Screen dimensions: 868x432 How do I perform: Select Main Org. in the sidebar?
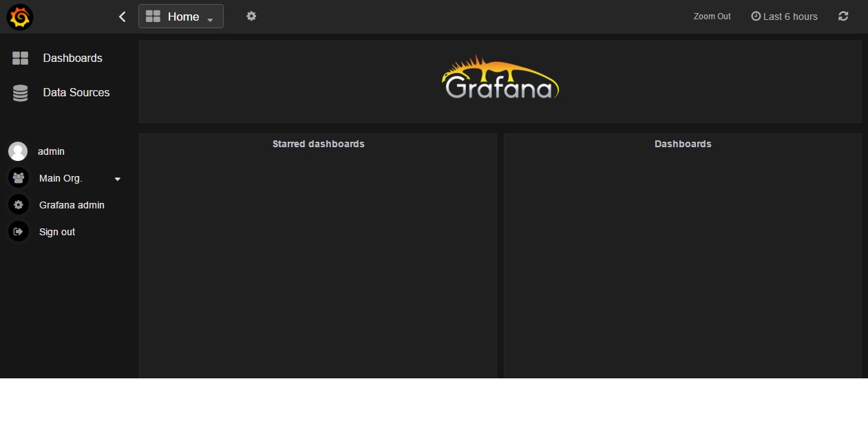(x=61, y=178)
